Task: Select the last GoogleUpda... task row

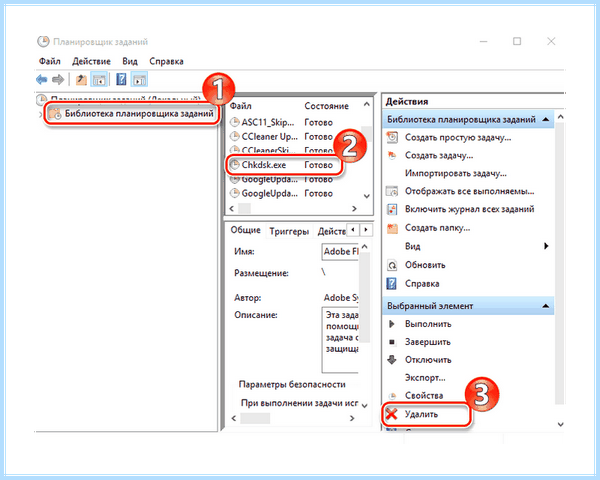Action: pos(282,193)
